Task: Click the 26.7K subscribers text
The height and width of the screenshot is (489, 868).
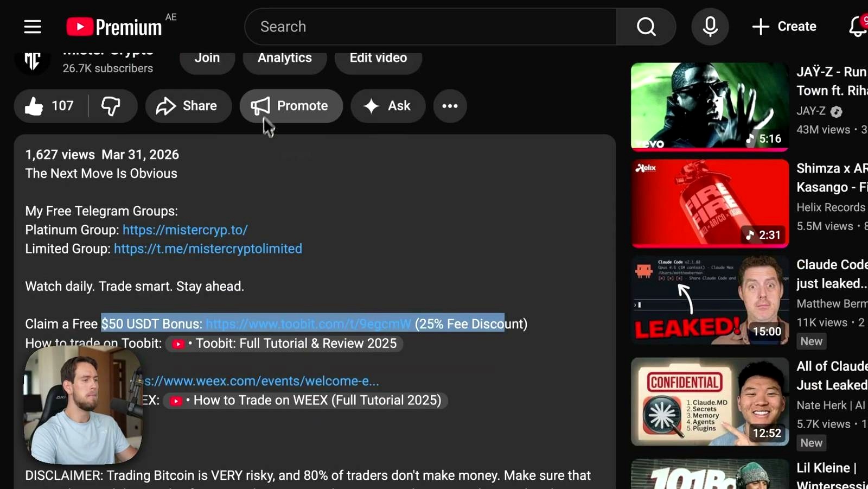Action: tap(107, 68)
